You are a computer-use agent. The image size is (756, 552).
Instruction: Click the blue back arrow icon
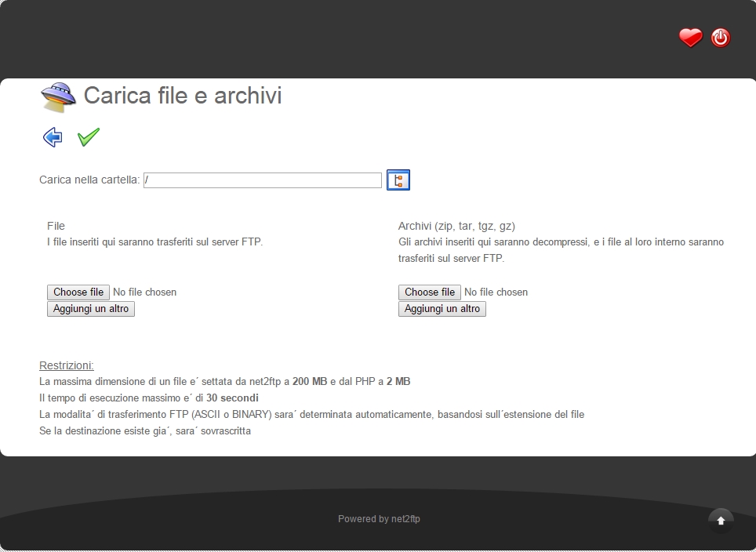pos(53,137)
